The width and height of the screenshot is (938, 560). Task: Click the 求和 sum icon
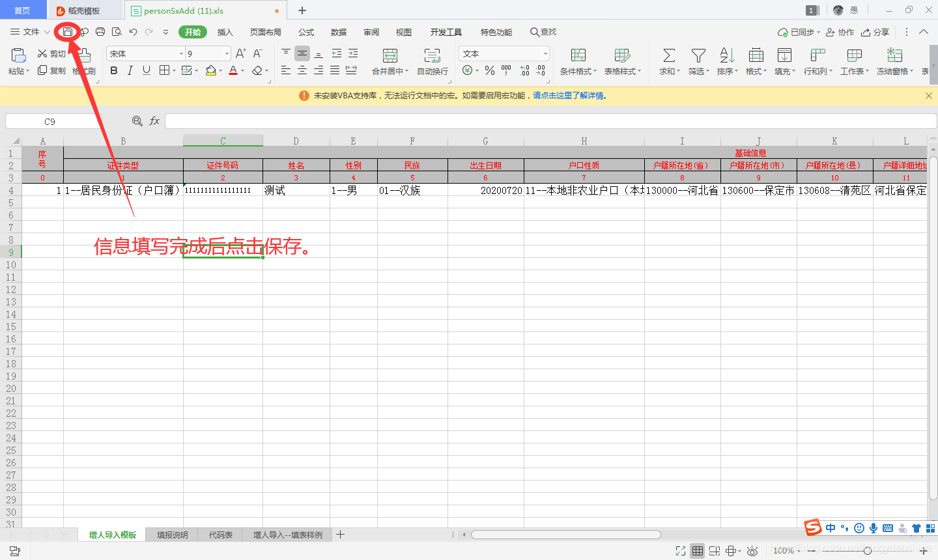[x=669, y=55]
